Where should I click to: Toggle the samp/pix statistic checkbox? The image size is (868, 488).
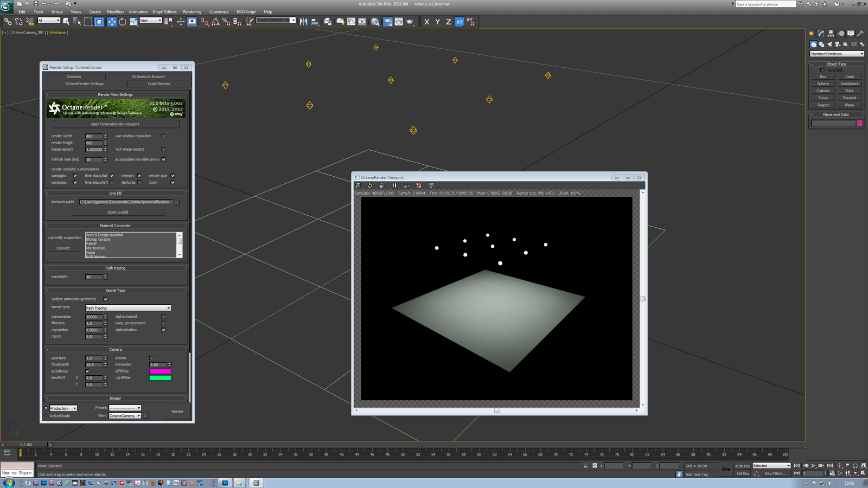(x=75, y=176)
